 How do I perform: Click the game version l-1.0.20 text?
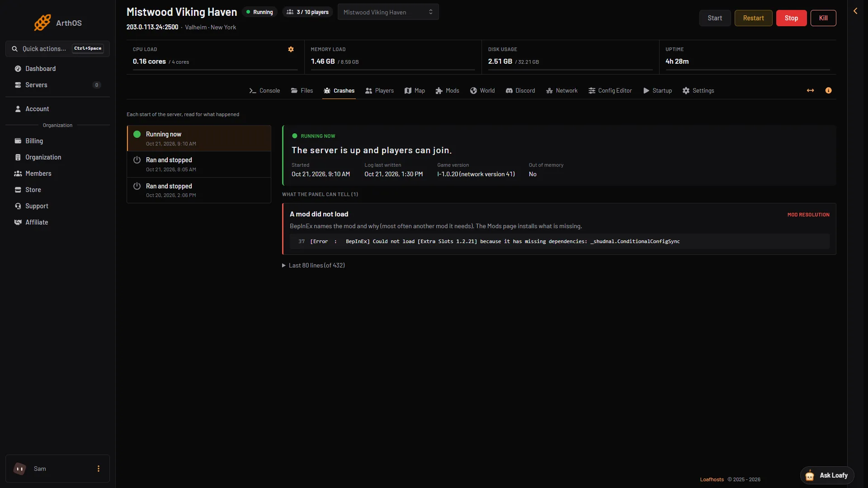476,174
